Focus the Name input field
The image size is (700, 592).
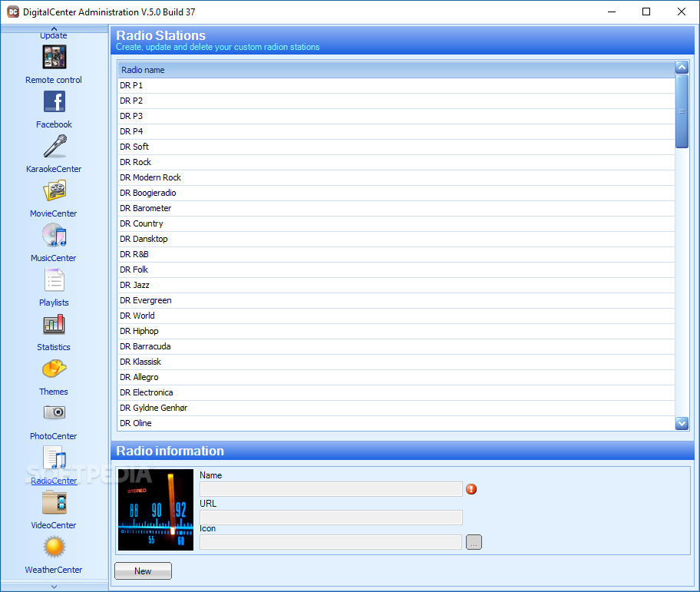(x=331, y=489)
